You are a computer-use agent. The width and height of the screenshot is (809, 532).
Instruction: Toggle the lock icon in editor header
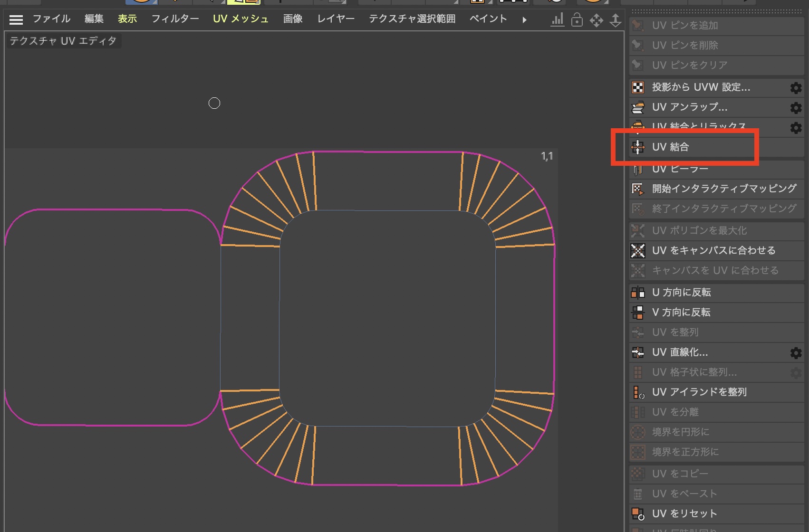pyautogui.click(x=577, y=19)
